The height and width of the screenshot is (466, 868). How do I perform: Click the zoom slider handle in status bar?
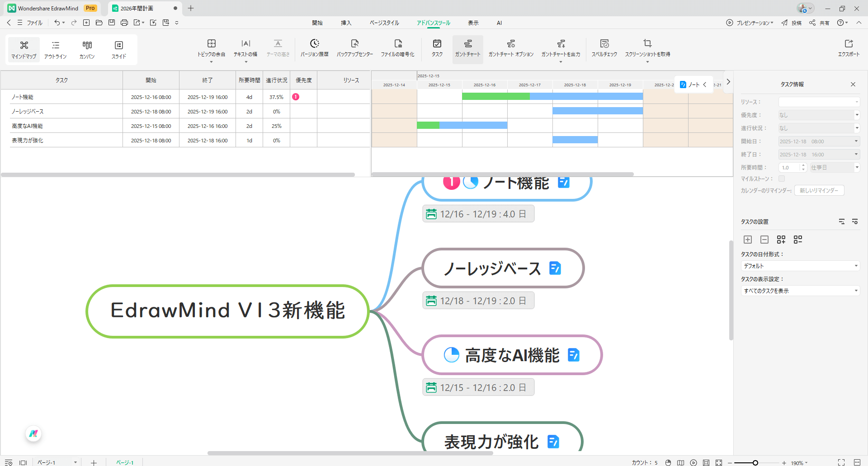pyautogui.click(x=755, y=462)
